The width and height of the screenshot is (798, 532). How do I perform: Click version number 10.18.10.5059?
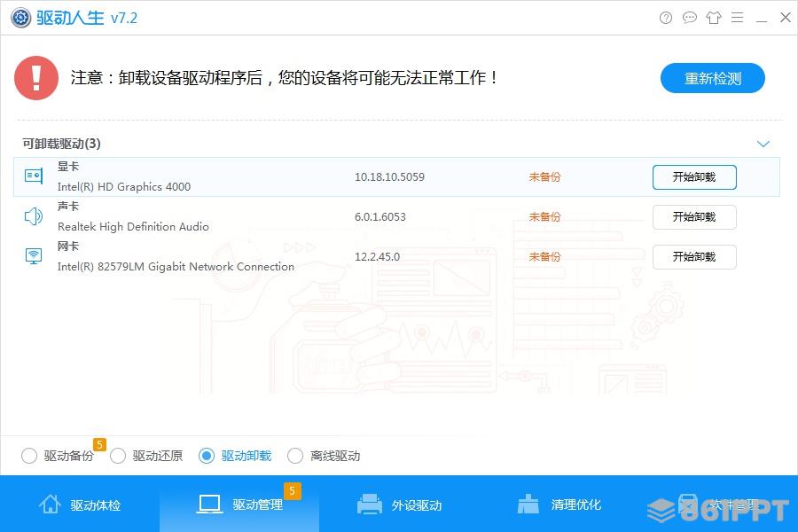(389, 176)
